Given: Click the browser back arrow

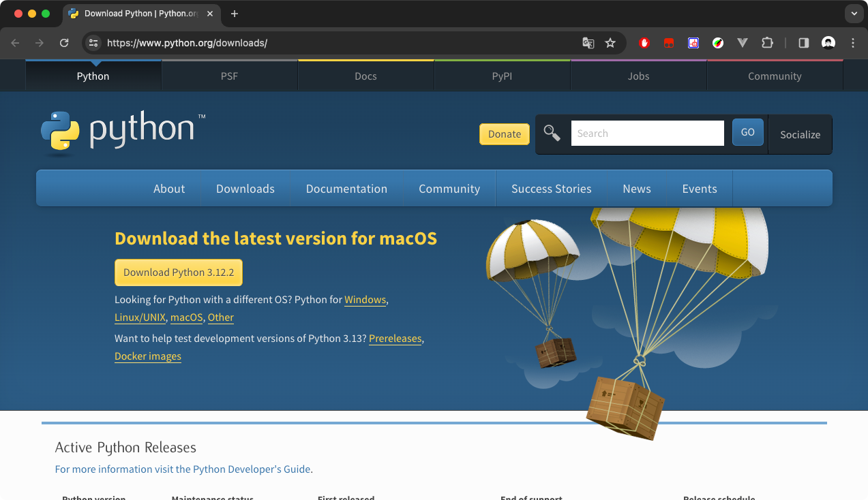Looking at the screenshot, I should (15, 43).
